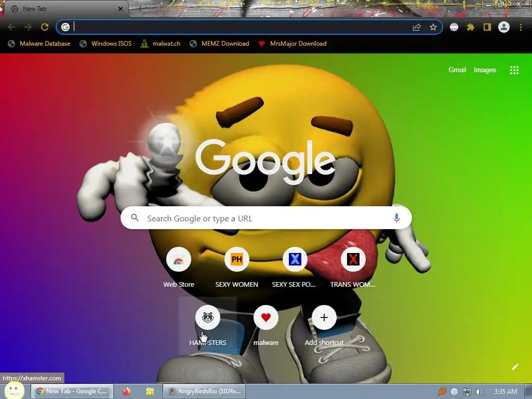Click the magnifier tray icon
The image size is (532, 399).
tap(442, 392)
